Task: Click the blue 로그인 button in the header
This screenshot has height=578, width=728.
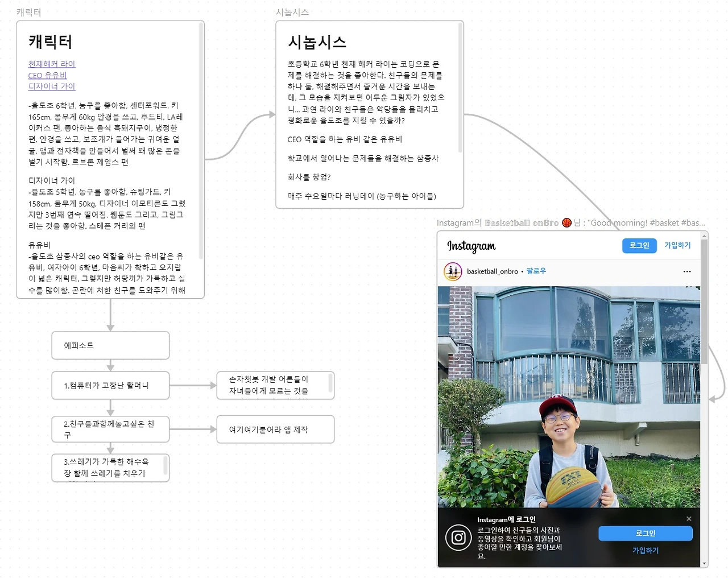Action: coord(639,245)
